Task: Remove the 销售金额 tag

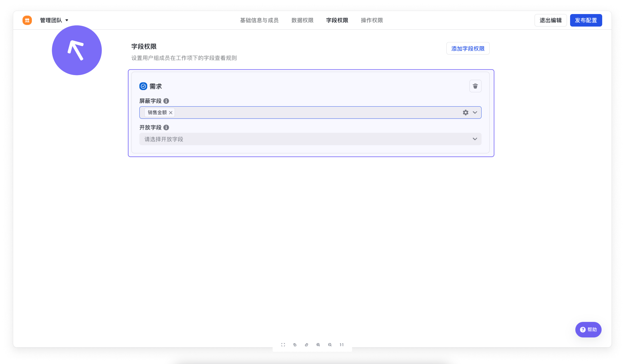Action: 171,112
